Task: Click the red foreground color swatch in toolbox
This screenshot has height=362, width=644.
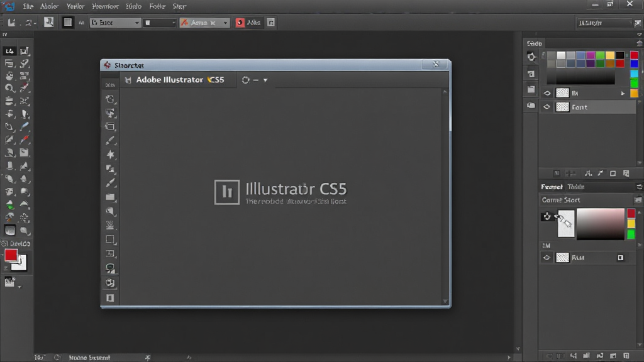Action: pos(11,255)
